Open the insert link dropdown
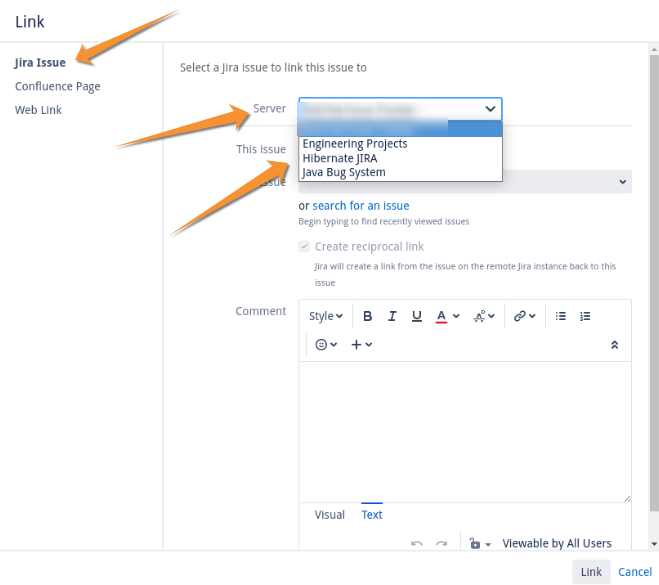 click(x=525, y=316)
